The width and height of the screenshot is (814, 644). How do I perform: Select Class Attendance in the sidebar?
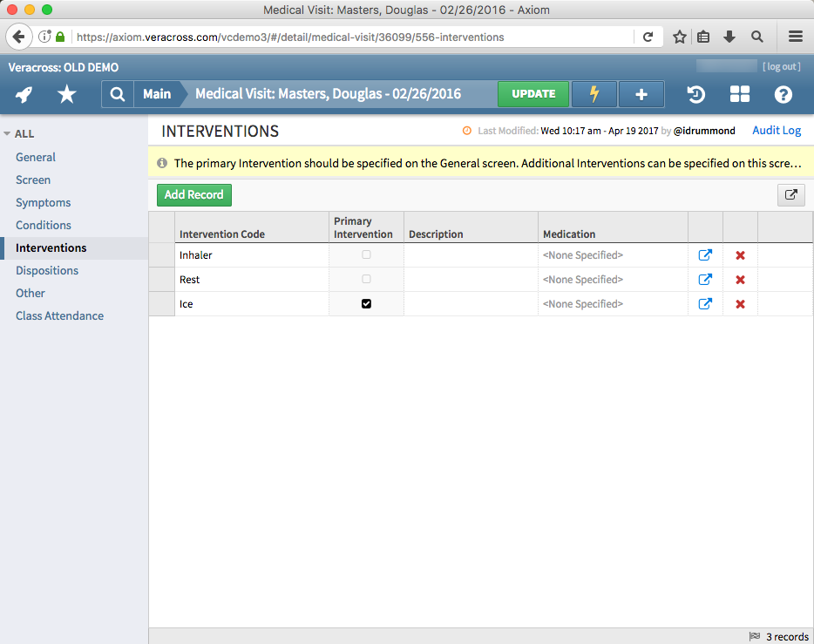(59, 315)
